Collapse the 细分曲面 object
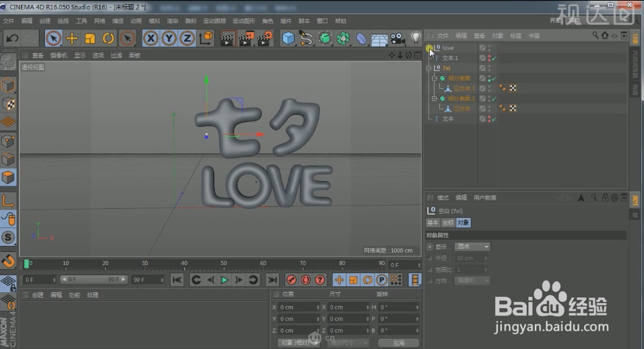 pos(434,78)
